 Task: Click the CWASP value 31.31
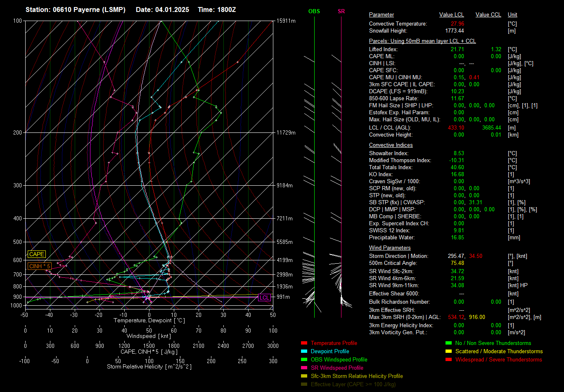pos(476,203)
